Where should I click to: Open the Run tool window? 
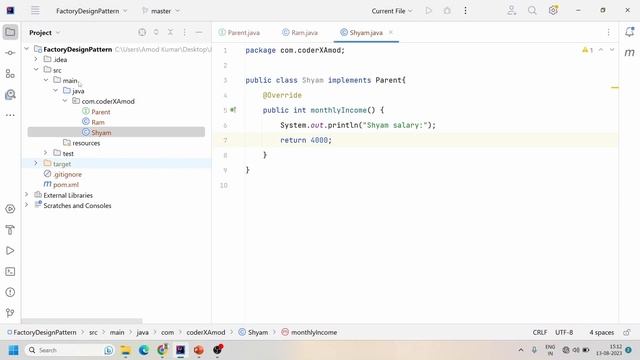point(10,251)
